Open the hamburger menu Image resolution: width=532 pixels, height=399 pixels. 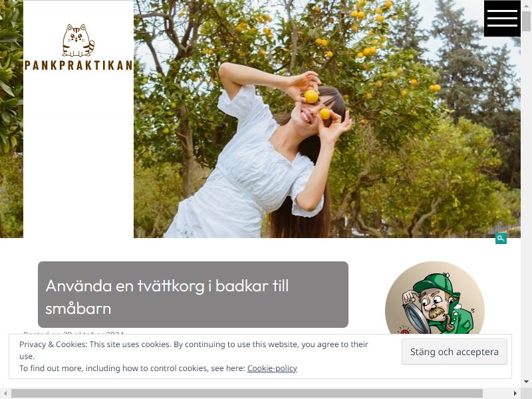coord(502,19)
